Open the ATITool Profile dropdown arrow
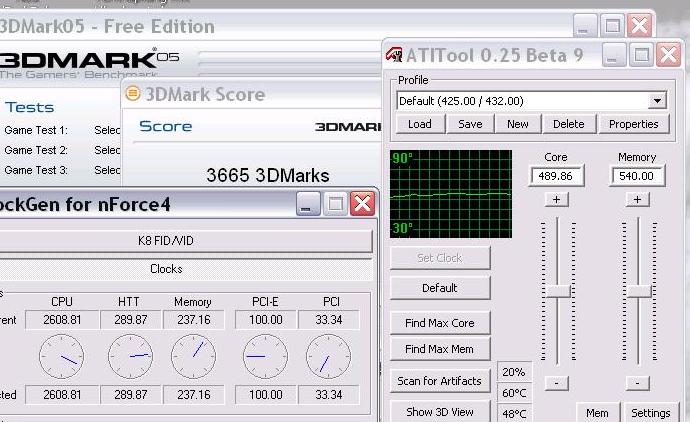 click(657, 101)
